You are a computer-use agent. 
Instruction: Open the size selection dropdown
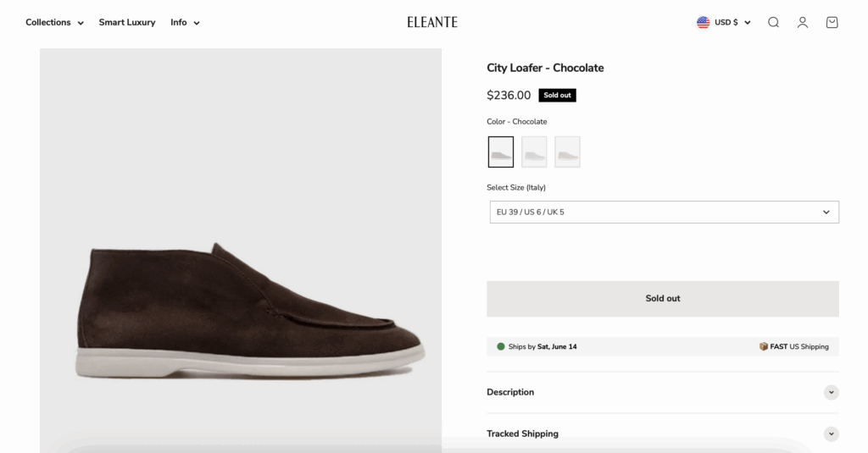(x=664, y=212)
